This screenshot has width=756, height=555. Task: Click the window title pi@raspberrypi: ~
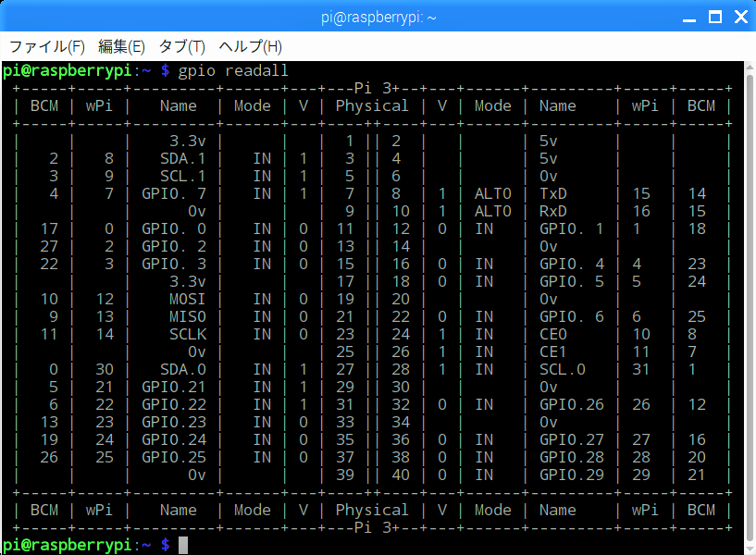(378, 18)
